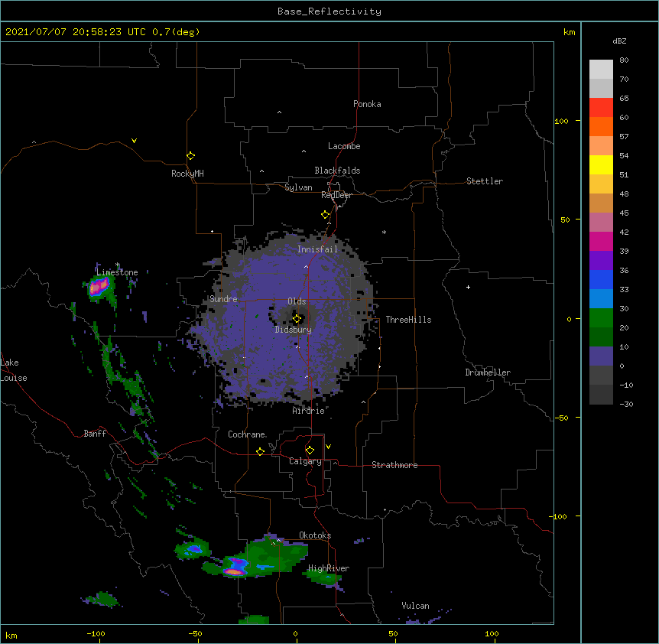Image resolution: width=659 pixels, height=644 pixels.
Task: Click the Vulcan label
Action: pyautogui.click(x=415, y=606)
